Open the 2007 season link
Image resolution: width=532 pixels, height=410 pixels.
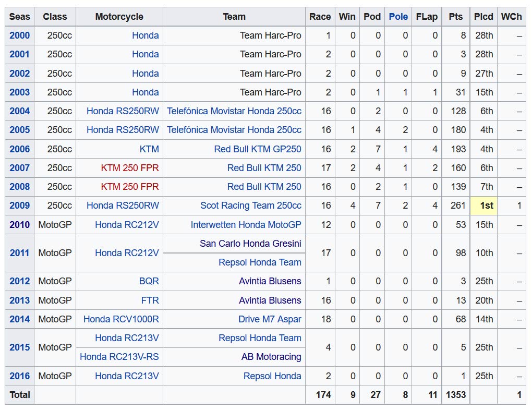click(20, 167)
